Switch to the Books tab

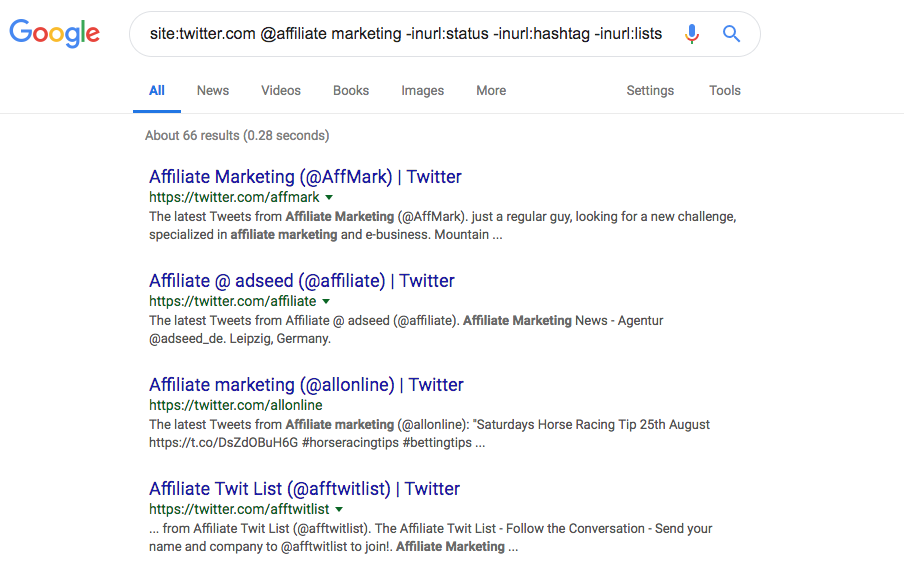pos(351,90)
